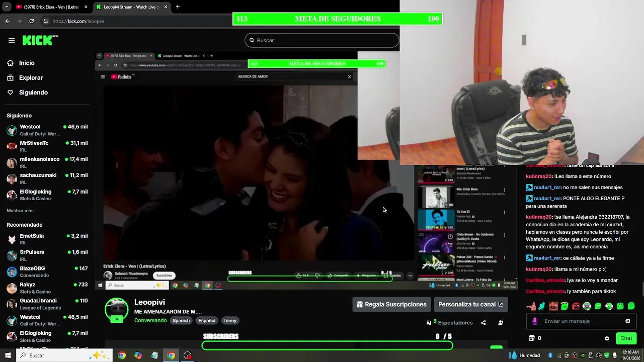Click ma4ur1_mr username in 'PONTE ALGO ELEGANTE' message
Screen dimensions: 644x362
(x=547, y=199)
